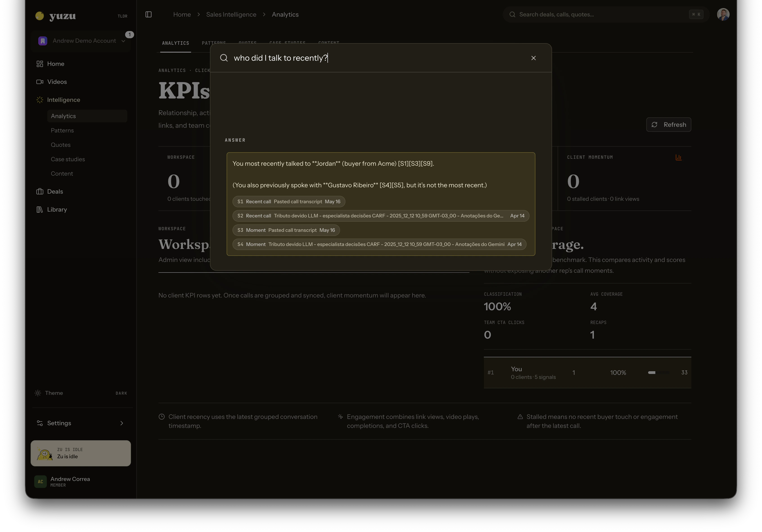Click the '0 stalled clients · 0 link views' text
Image resolution: width=762 pixels, height=532 pixels.
tap(603, 199)
